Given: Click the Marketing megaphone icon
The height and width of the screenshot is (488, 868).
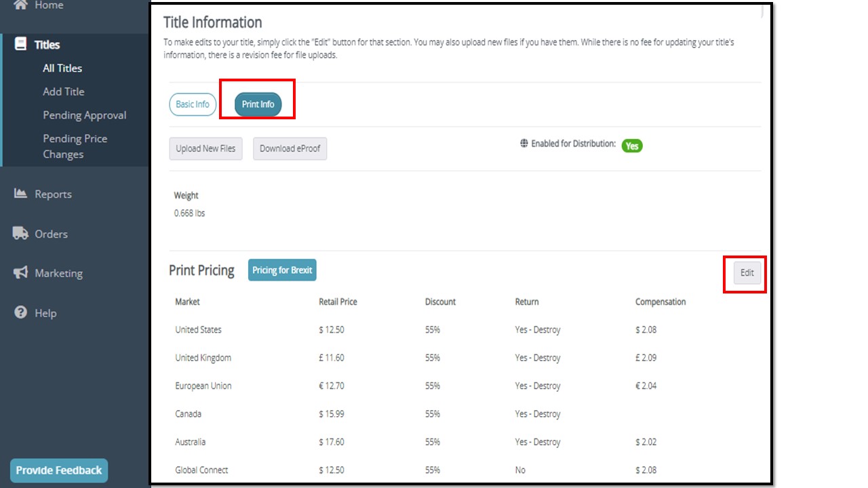Looking at the screenshot, I should pyautogui.click(x=21, y=273).
